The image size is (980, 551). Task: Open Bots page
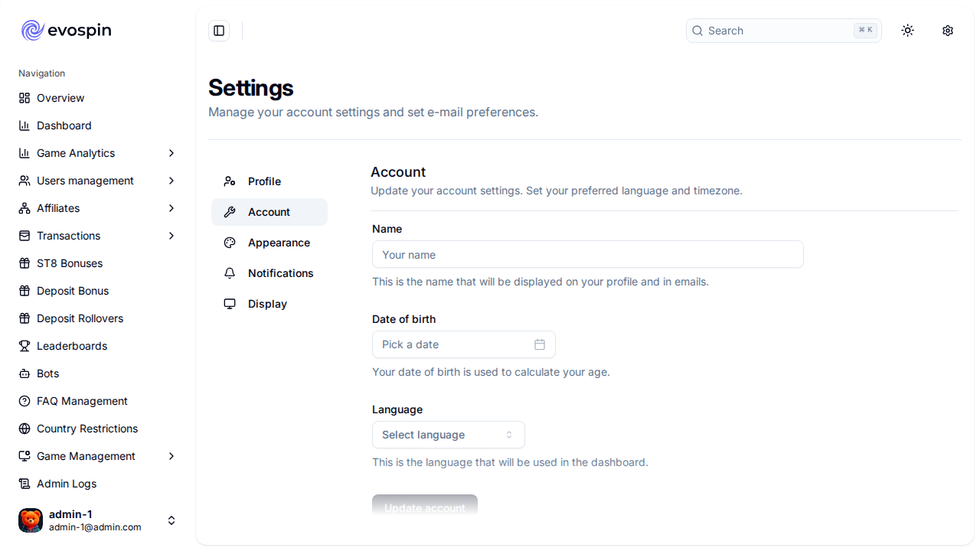click(98, 373)
